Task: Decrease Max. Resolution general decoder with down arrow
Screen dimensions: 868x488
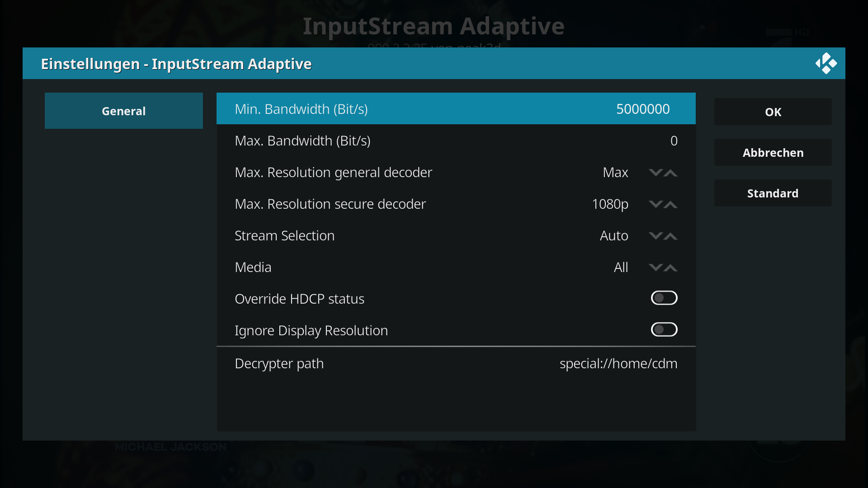Action: click(656, 173)
